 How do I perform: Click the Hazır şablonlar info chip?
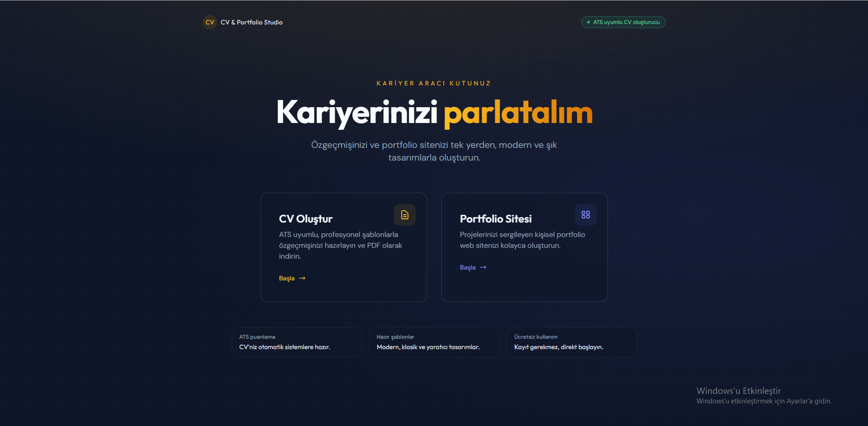tap(434, 342)
